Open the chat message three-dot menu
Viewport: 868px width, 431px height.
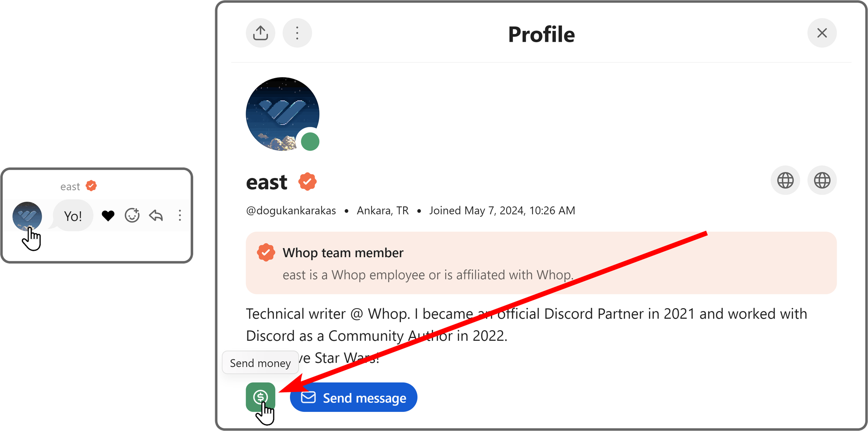(x=180, y=215)
